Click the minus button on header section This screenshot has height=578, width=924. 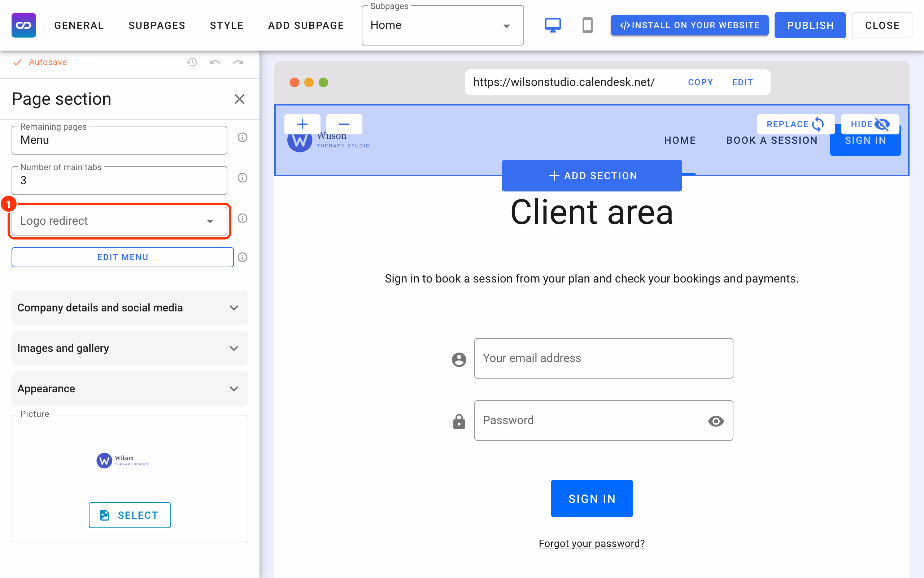pyautogui.click(x=344, y=124)
